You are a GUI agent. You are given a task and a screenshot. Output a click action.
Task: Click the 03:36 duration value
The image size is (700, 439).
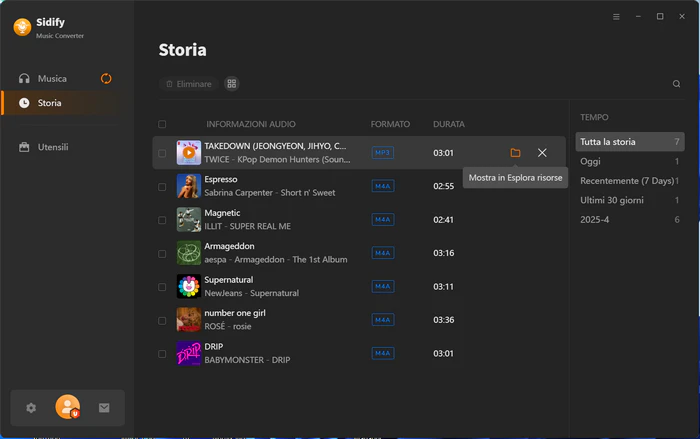coord(443,320)
